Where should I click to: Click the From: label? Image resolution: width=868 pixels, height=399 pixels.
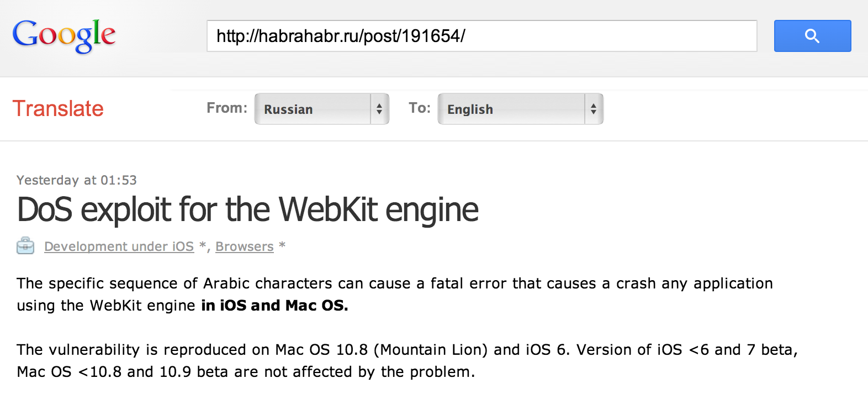(x=227, y=108)
